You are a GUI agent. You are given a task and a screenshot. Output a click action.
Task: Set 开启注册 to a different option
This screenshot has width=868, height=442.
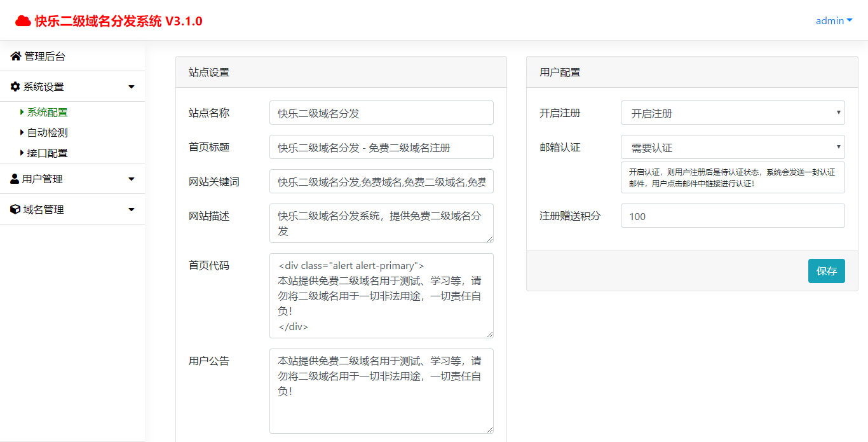click(x=732, y=113)
